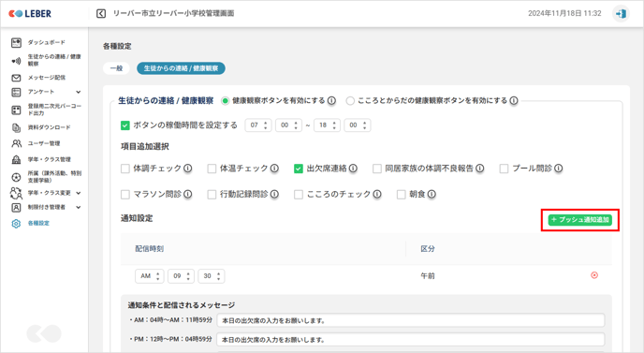Screen dimensions: 644x353
Task: Click the LEBER logo
Action: 30,13
